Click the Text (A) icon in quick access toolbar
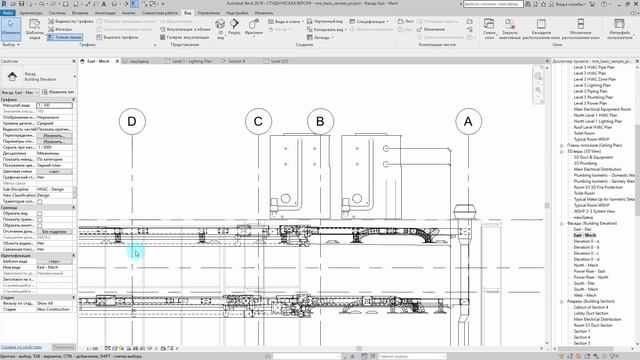This screenshot has width=640, height=360. (104, 4)
